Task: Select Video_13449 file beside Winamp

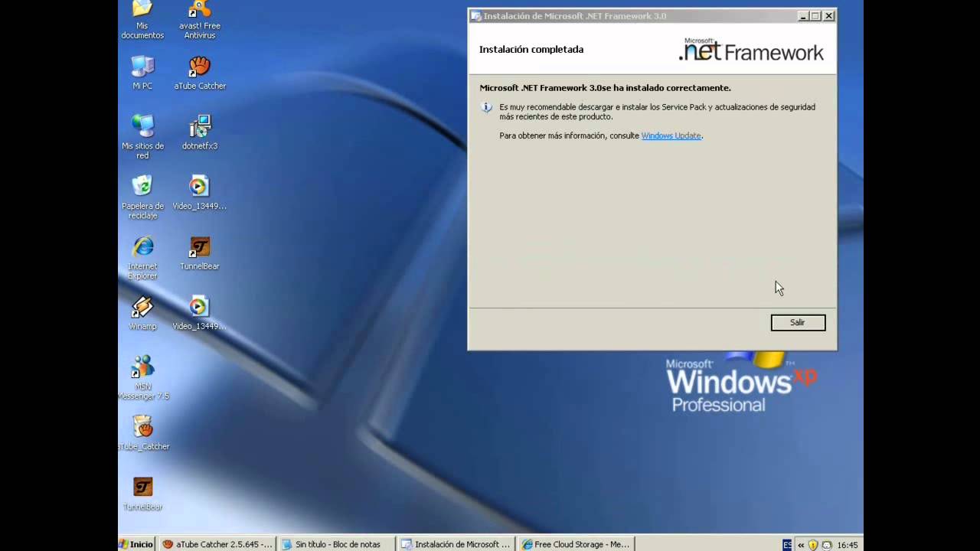Action: click(x=199, y=314)
